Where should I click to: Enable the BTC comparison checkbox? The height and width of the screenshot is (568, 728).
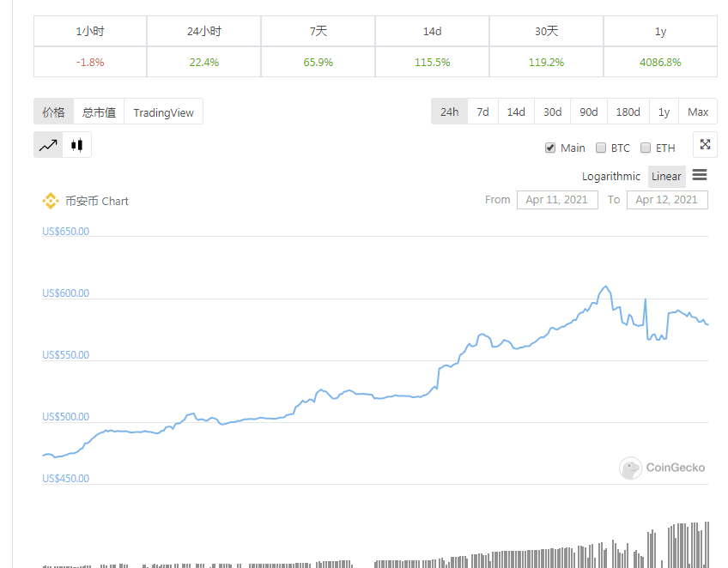(601, 147)
